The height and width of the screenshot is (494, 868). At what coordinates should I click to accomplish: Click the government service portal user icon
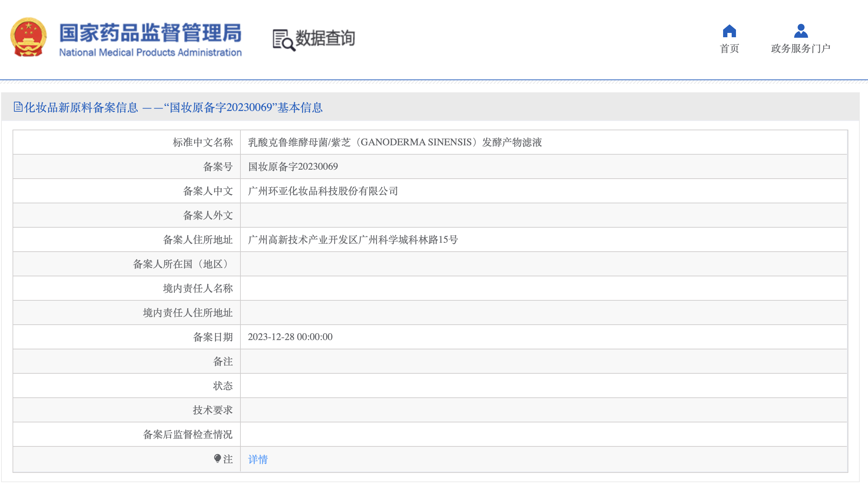click(801, 31)
